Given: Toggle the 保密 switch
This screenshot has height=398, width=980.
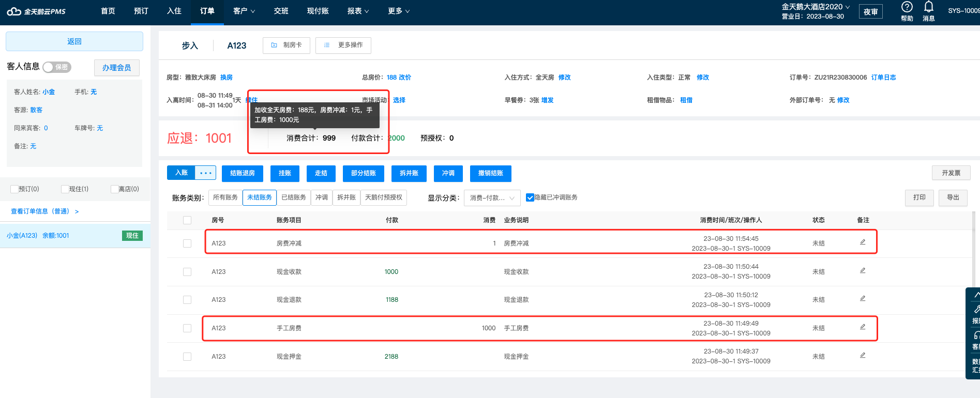Looking at the screenshot, I should point(57,67).
